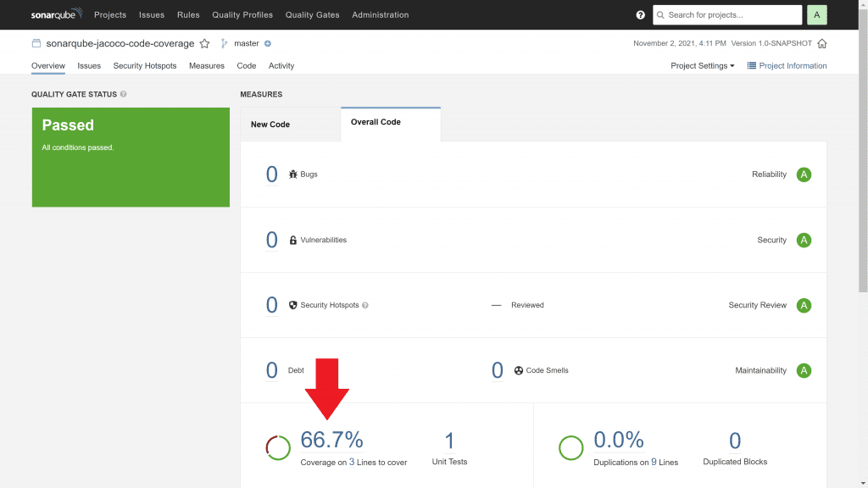Open the Quality Profiles menu
868x488 pixels.
[x=242, y=15]
